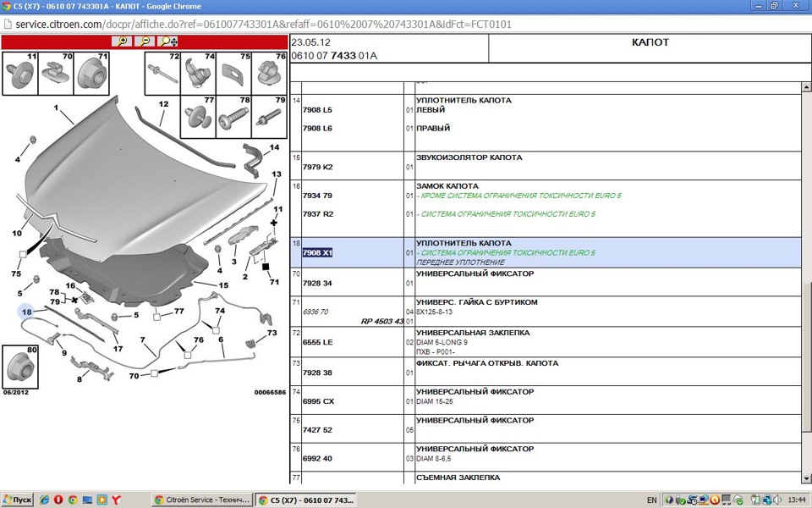Viewport: 812px width, 508px height.
Task: Select callout number 17 on diagram
Action: pos(118,348)
